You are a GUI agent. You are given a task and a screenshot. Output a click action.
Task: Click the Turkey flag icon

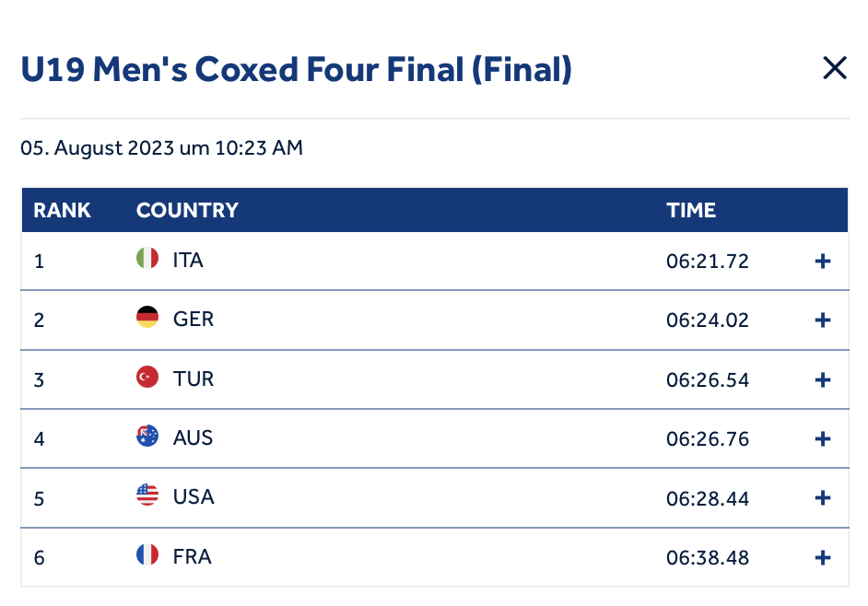pyautogui.click(x=147, y=377)
